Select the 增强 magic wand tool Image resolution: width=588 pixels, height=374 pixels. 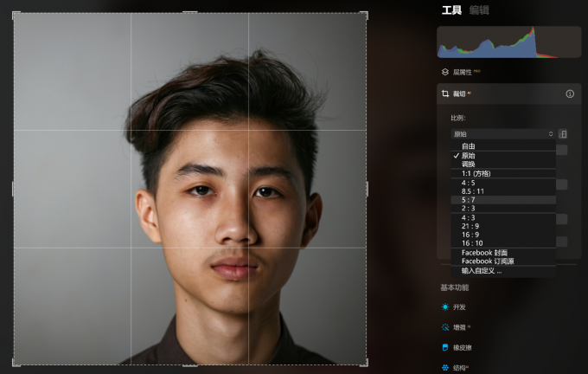click(x=445, y=327)
